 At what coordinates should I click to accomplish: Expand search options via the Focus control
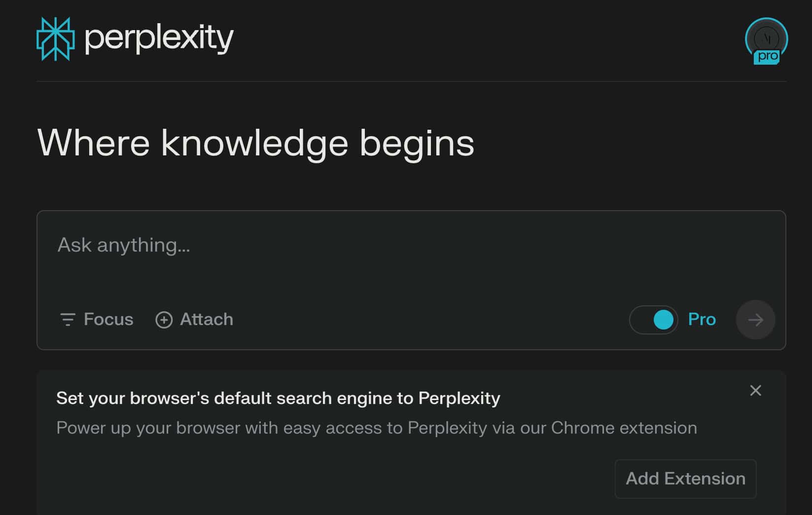[x=96, y=320]
